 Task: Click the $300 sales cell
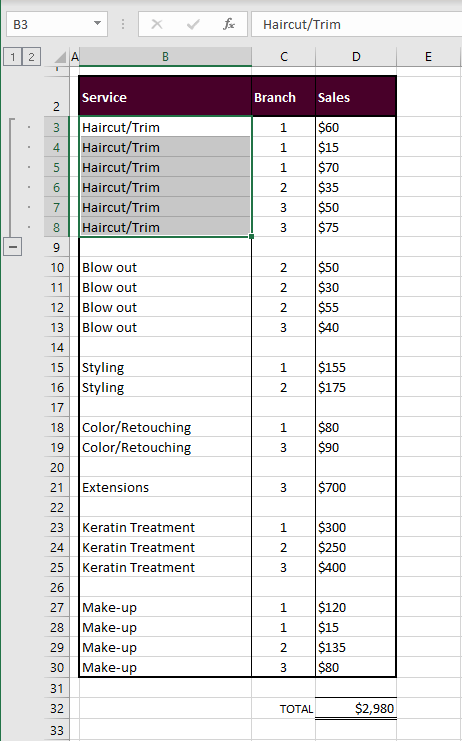tap(356, 527)
